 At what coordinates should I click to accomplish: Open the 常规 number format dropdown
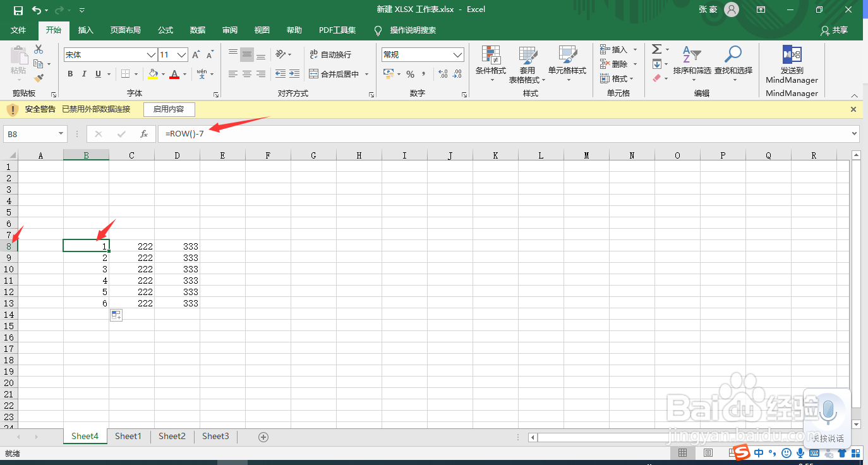point(458,55)
